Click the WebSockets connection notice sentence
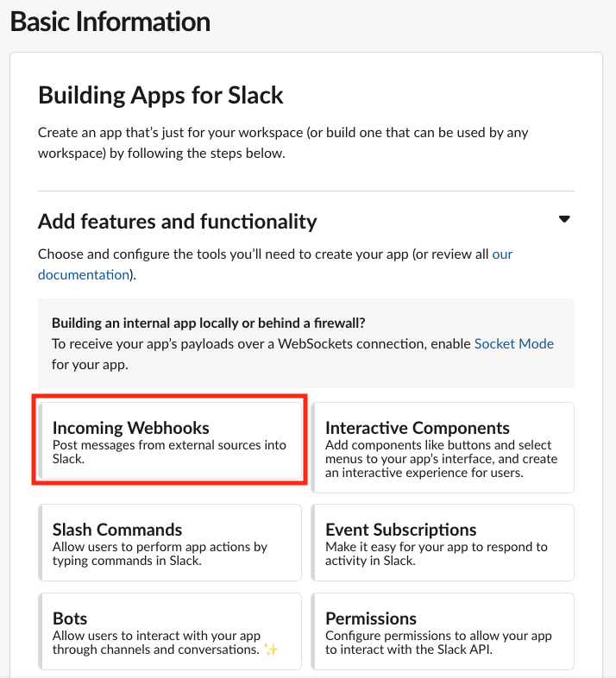Image resolution: width=616 pixels, height=678 pixels. point(259,343)
